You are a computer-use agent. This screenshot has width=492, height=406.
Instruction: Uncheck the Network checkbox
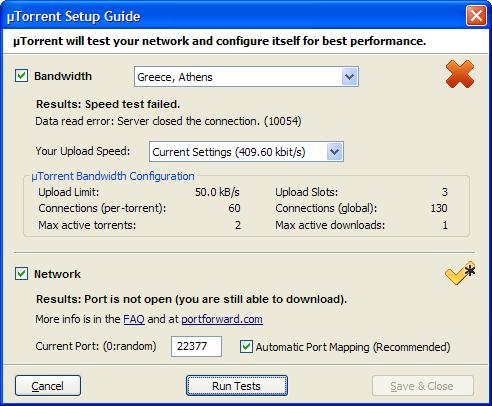(21, 274)
